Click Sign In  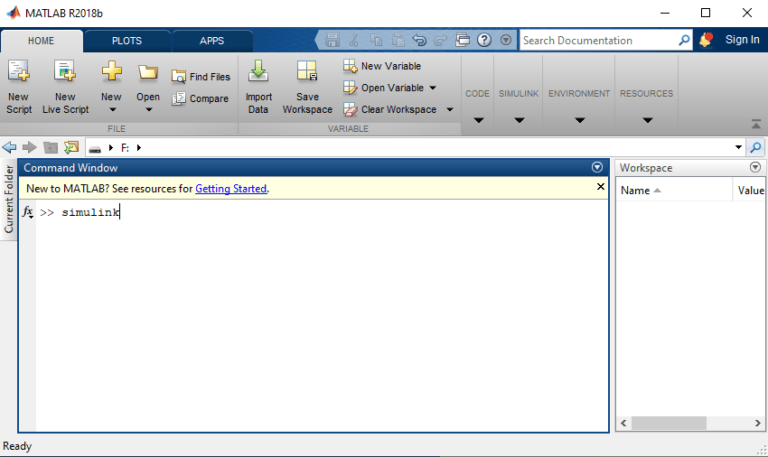[x=742, y=40]
